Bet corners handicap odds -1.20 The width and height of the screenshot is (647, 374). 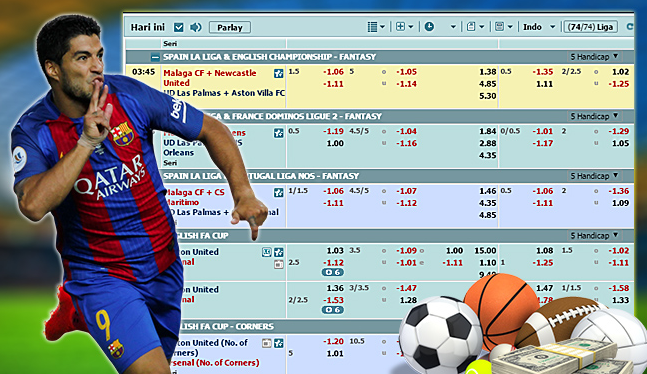pyautogui.click(x=333, y=341)
